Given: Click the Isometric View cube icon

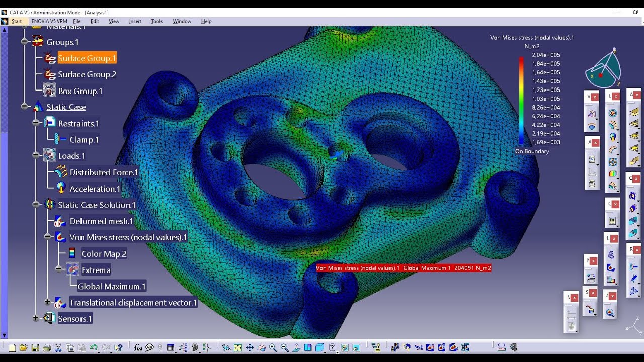Looking at the screenshot, I should coord(319,347).
